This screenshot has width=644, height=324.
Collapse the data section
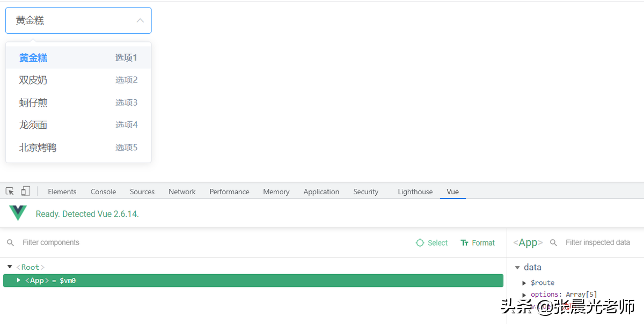tap(517, 267)
